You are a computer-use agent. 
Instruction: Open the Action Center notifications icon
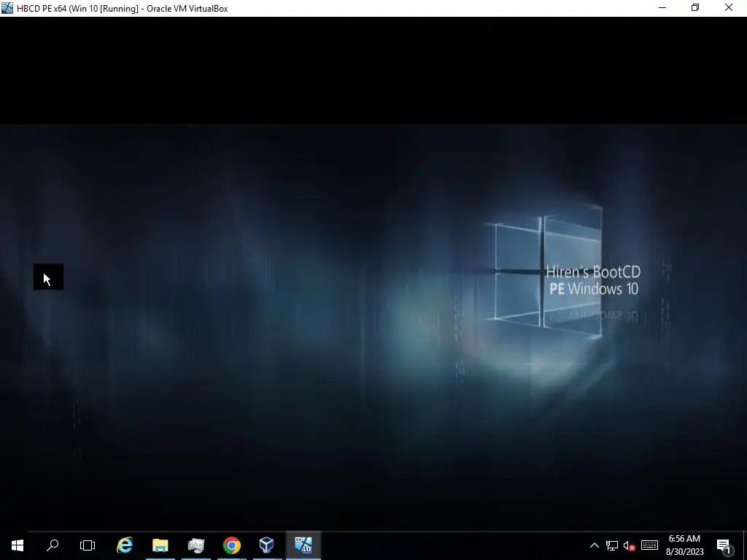[724, 545]
